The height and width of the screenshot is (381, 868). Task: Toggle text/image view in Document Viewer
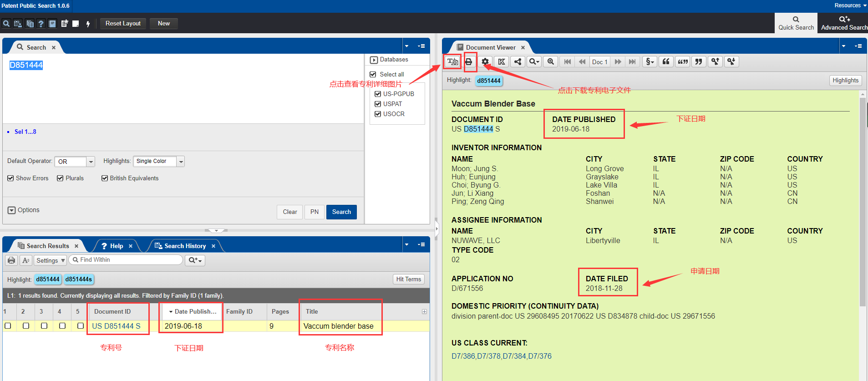(x=452, y=62)
